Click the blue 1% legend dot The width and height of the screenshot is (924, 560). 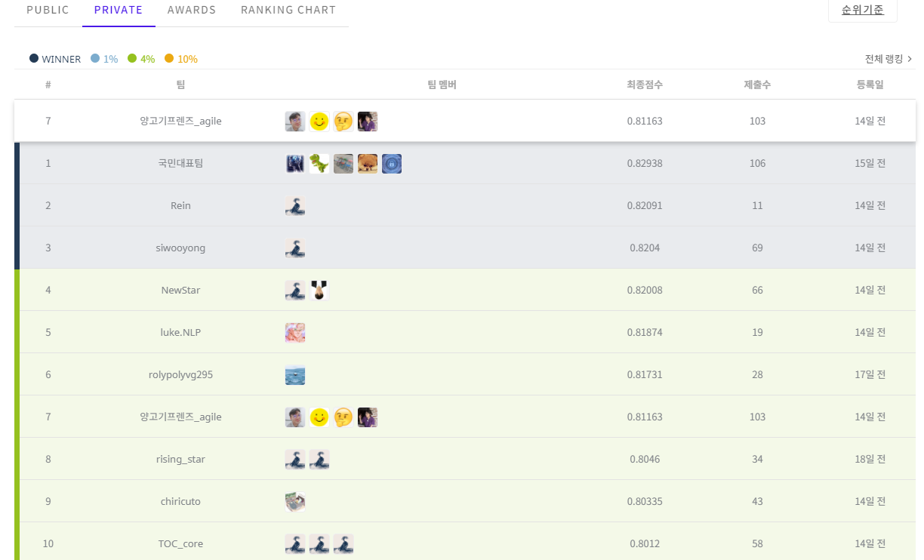coord(95,58)
